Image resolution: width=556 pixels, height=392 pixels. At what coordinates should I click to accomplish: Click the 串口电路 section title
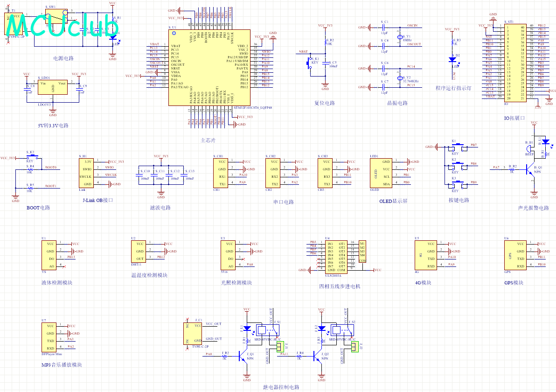(x=284, y=202)
